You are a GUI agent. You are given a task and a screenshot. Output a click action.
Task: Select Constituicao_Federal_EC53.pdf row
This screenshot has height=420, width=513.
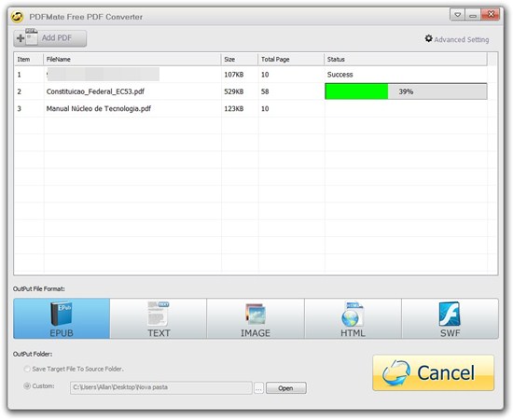point(251,91)
